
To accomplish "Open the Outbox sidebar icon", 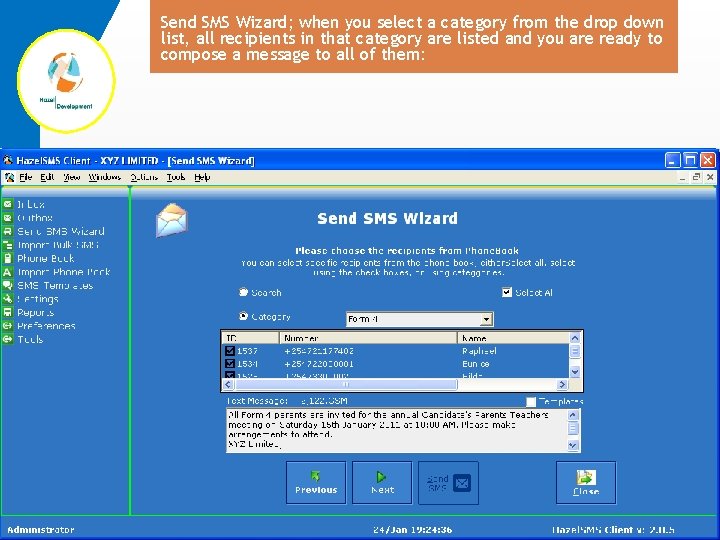I will pyautogui.click(x=7, y=218).
